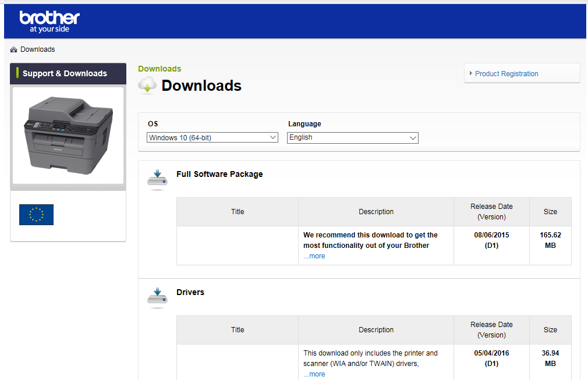Open the printer product thumbnail
The height and width of the screenshot is (380, 588).
click(x=68, y=135)
